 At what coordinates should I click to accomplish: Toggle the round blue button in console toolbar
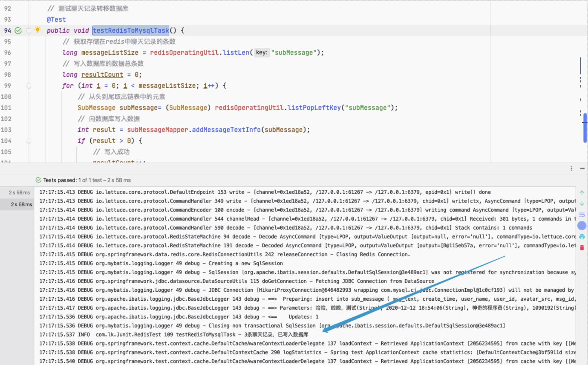(582, 226)
